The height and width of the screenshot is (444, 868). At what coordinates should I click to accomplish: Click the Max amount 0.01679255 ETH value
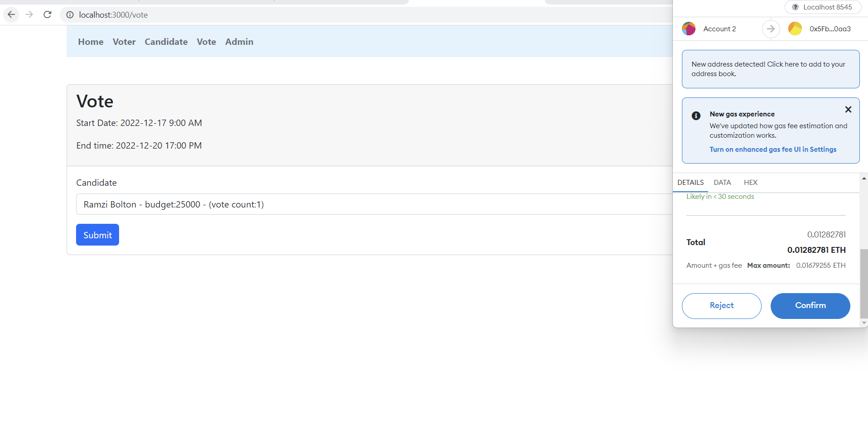821,265
